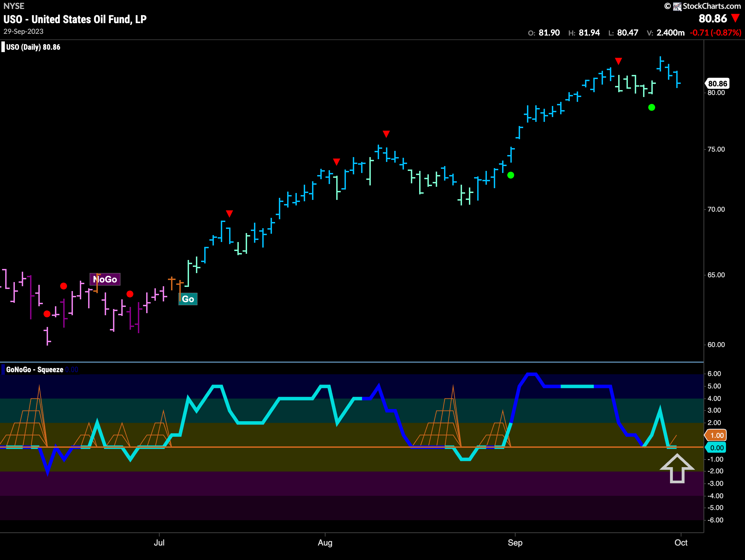The width and height of the screenshot is (745, 560).
Task: Click the 75.00 price axis label
Action: click(716, 149)
